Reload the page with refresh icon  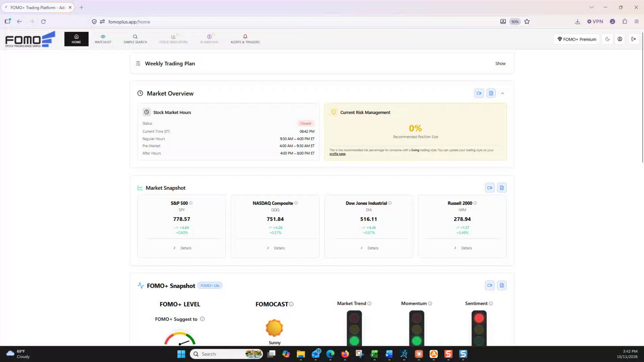point(43,22)
